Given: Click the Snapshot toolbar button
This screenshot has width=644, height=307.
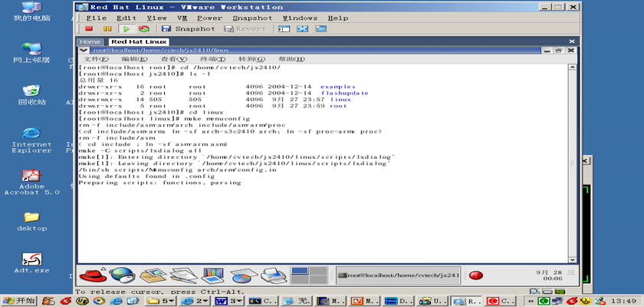Looking at the screenshot, I should pos(189,29).
